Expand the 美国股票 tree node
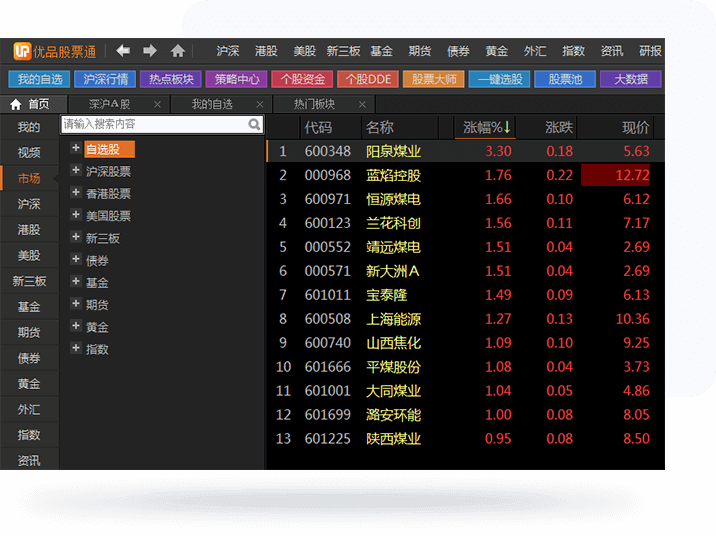This screenshot has height=536, width=716. click(x=76, y=215)
